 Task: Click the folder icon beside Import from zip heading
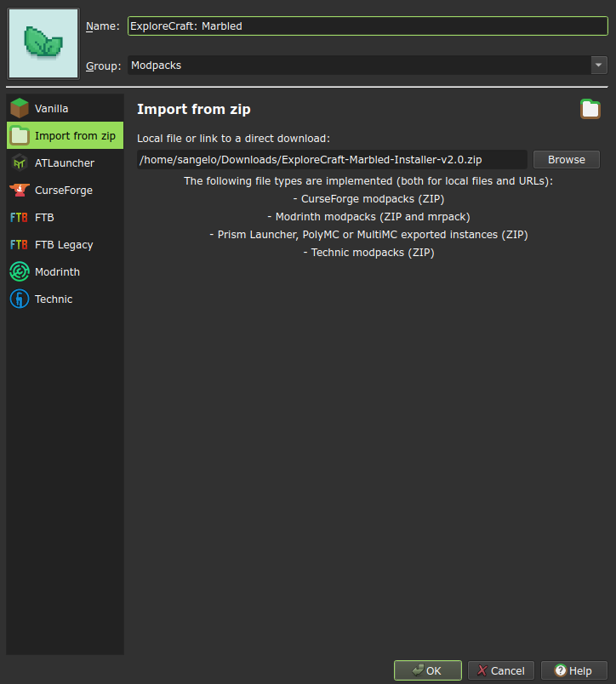click(x=590, y=109)
